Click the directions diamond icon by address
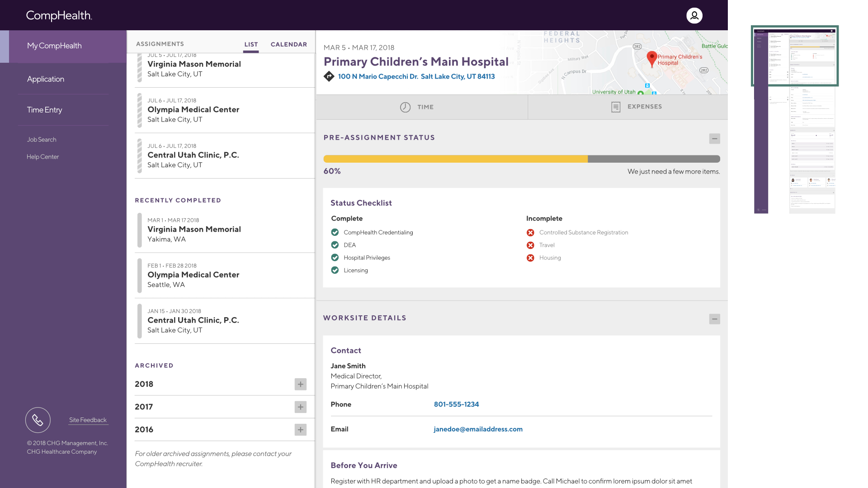 [329, 76]
